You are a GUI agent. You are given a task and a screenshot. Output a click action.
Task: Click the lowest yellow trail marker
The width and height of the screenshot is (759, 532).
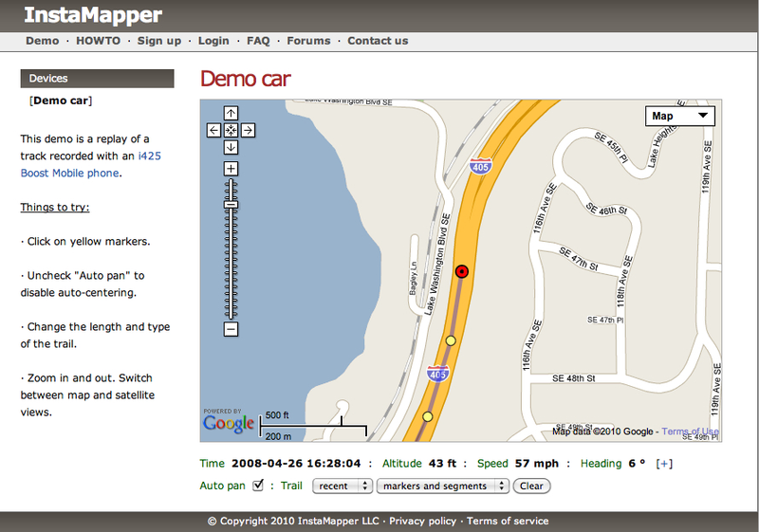point(428,416)
